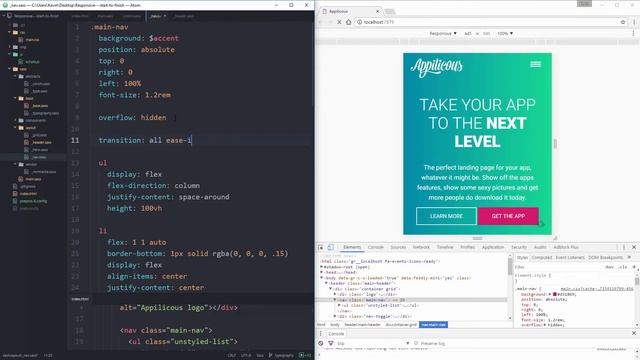
Task: Bookmark this page with star icon
Action: click(623, 22)
